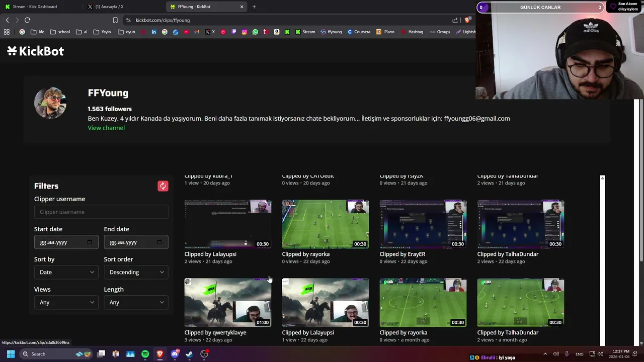Close the FFYoung - KickBot tab
Image resolution: width=644 pixels, height=362 pixels.
tap(242, 7)
